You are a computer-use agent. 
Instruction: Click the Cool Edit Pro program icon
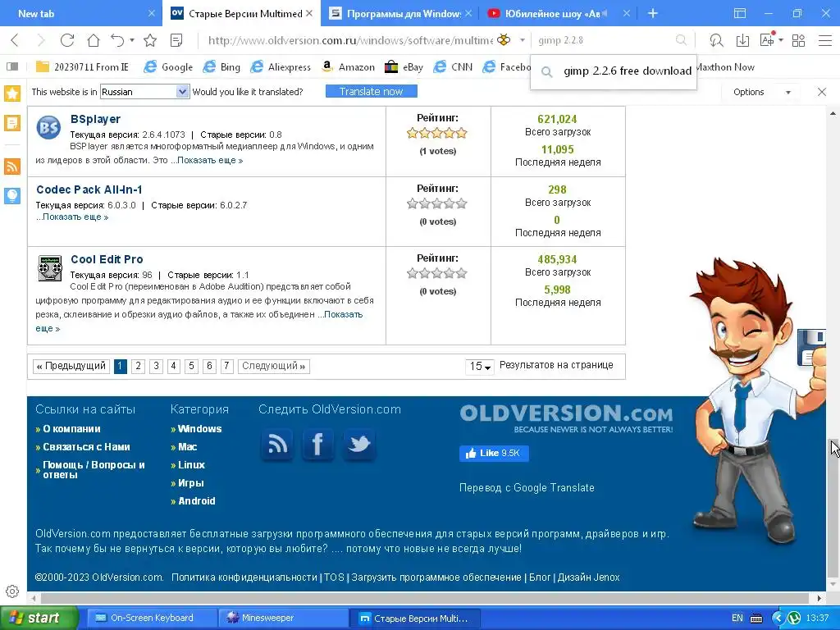pos(50,268)
